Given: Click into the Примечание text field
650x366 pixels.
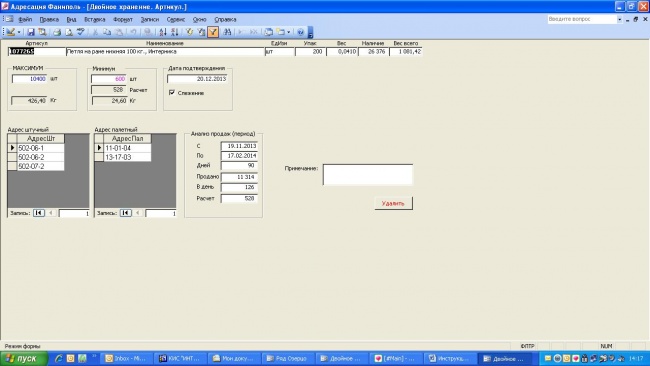Looking at the screenshot, I should 368,175.
